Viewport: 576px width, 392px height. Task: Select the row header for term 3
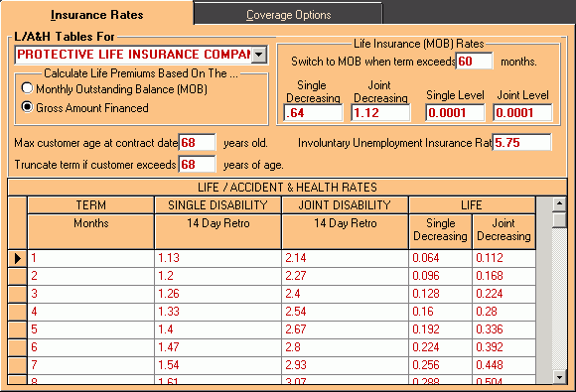pyautogui.click(x=17, y=295)
